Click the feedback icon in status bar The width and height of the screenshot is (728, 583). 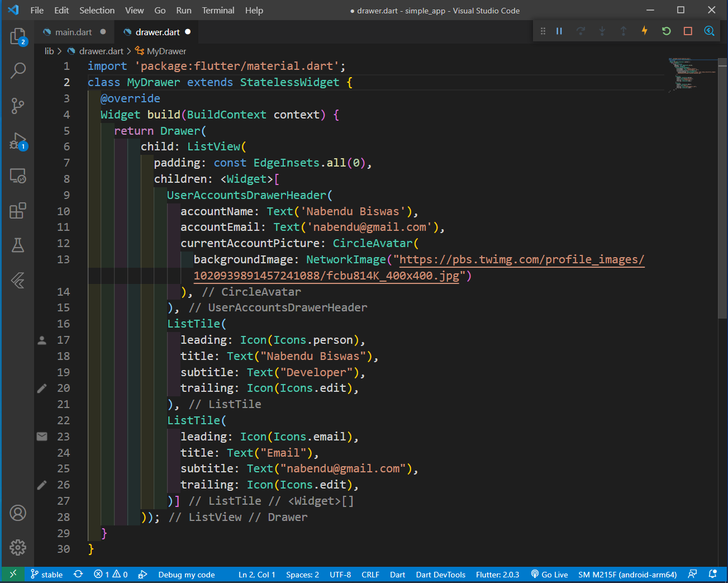(692, 574)
